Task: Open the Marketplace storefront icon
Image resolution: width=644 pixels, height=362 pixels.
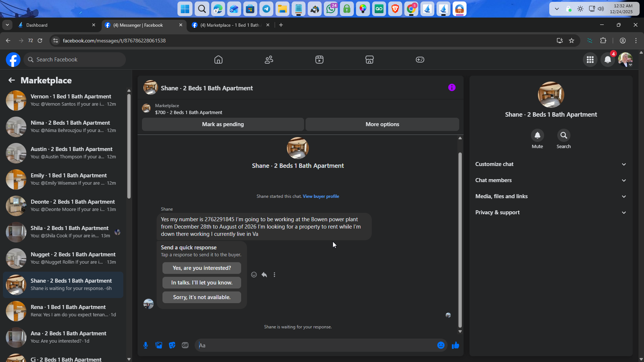Action: [370, 60]
